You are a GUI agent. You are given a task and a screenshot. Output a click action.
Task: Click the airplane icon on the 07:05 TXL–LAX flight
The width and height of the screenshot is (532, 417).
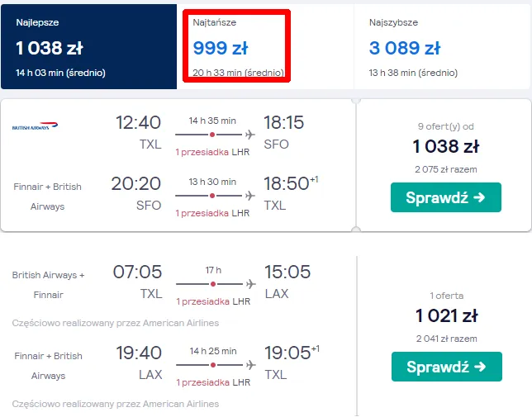click(249, 284)
